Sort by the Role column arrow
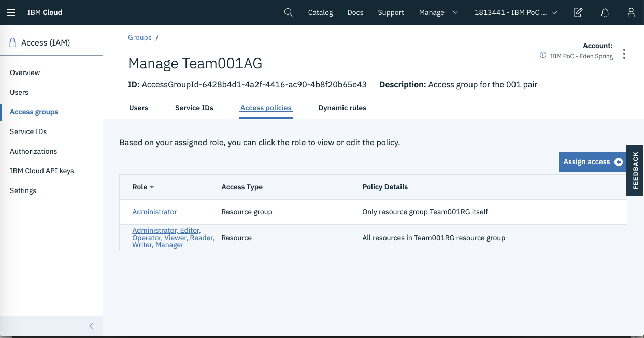Viewport: 644px width, 338px height. (x=152, y=187)
